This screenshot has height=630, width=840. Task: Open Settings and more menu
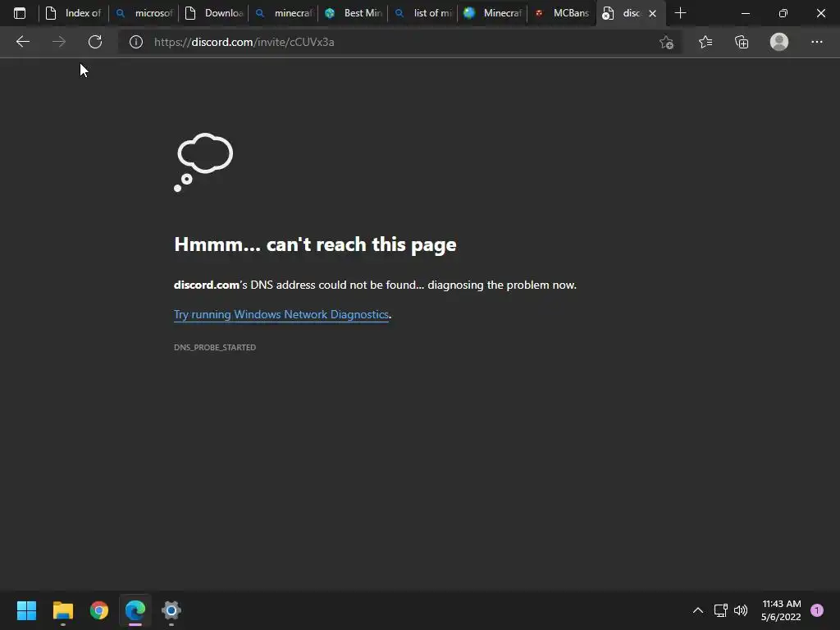tap(816, 42)
